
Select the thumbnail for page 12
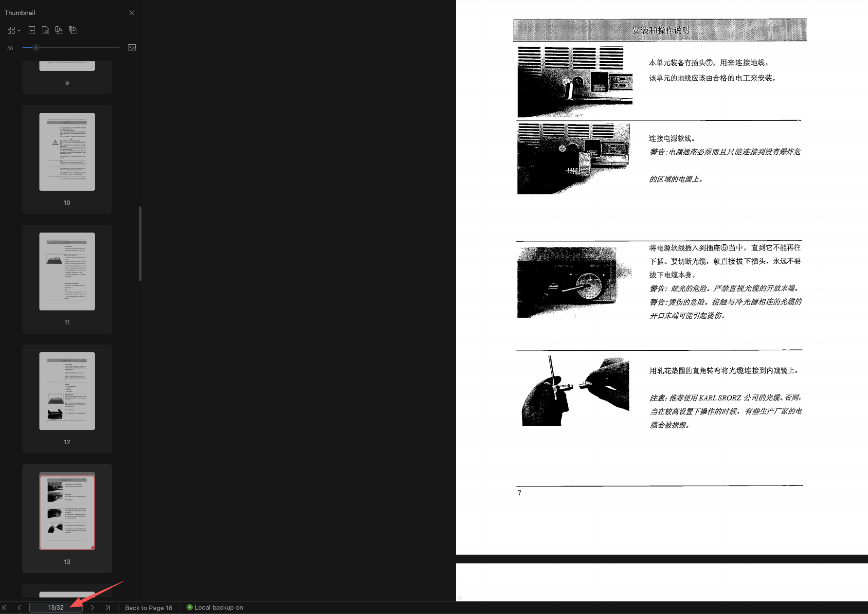(x=67, y=391)
